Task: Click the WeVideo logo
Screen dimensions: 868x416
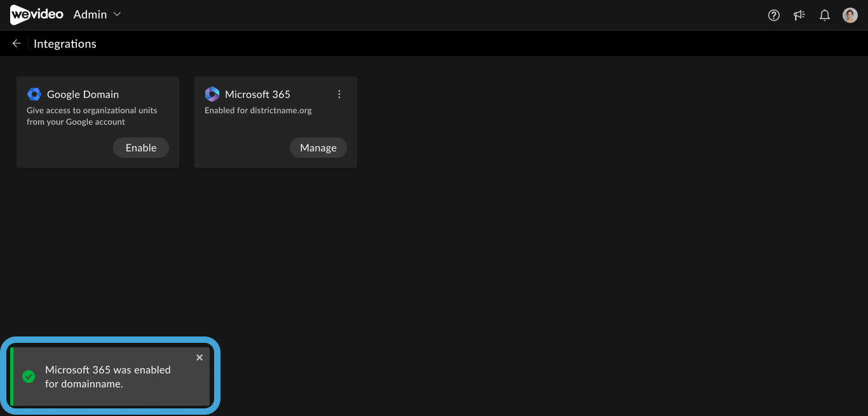Action: [37, 15]
